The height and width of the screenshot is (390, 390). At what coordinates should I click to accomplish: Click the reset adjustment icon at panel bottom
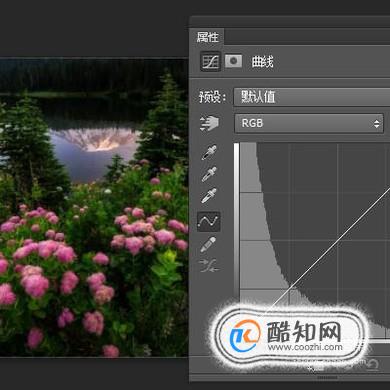[x=373, y=364]
